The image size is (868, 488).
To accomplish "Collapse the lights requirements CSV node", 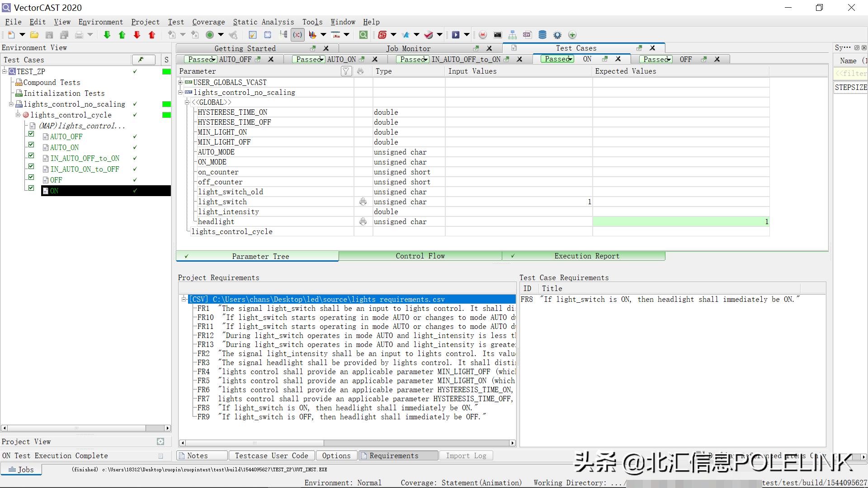I will point(184,299).
